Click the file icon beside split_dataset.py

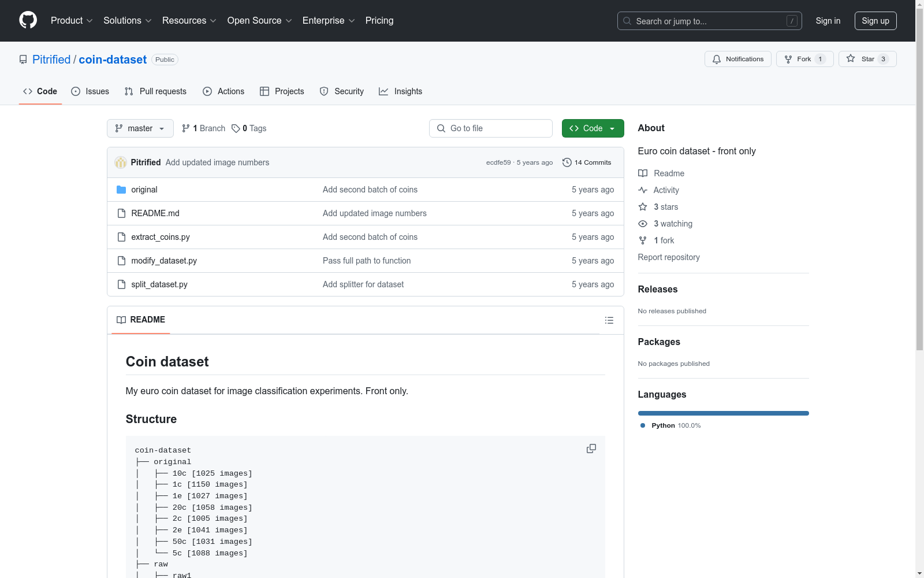point(121,284)
